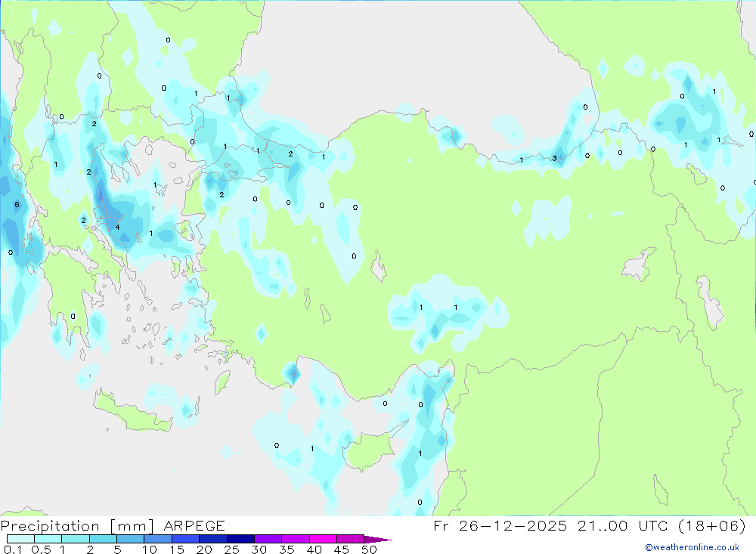Click the legend label '30'
The image size is (756, 554).
pos(259,549)
